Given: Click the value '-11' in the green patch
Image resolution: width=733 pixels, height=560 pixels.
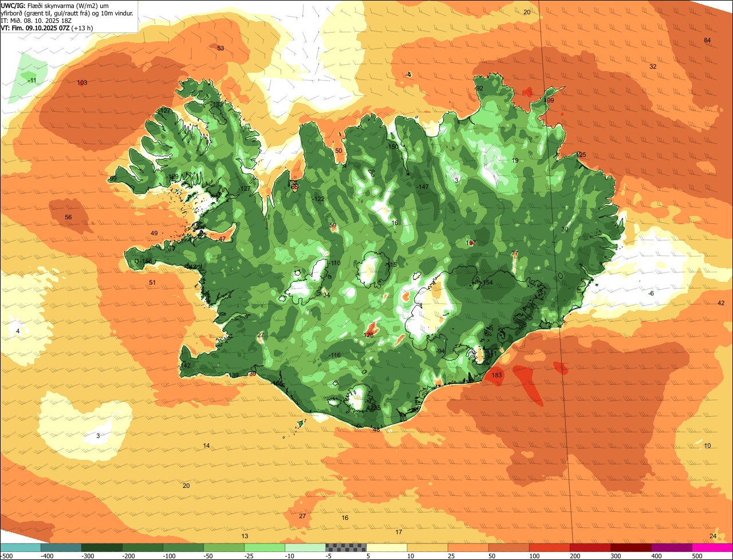Looking at the screenshot, I should coord(32,80).
